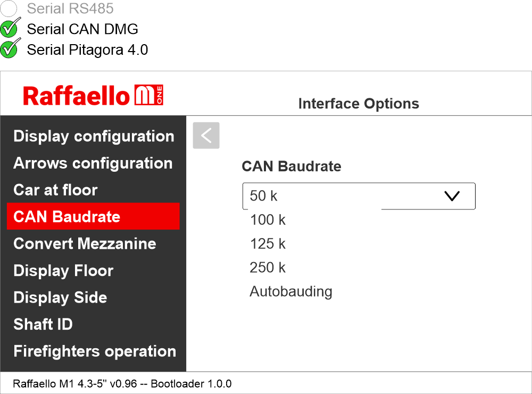This screenshot has height=394, width=532.
Task: Go to Car at floor settings
Action: pos(55,190)
